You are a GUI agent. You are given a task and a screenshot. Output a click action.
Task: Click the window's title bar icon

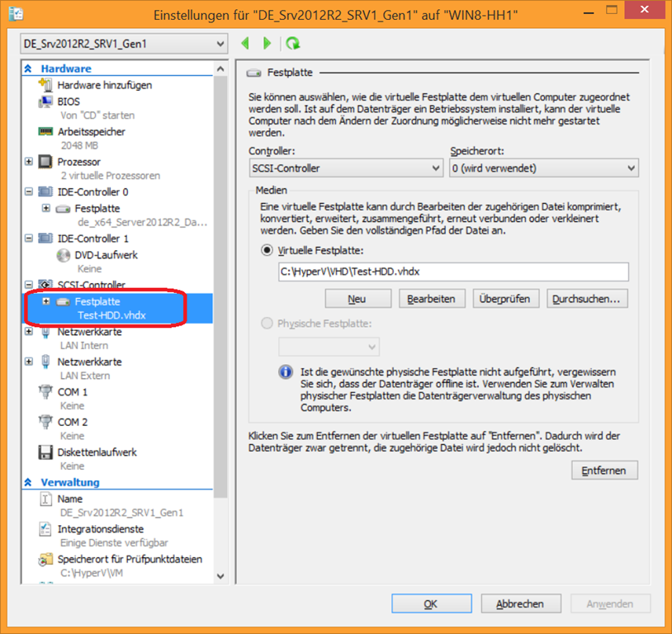[x=16, y=15]
